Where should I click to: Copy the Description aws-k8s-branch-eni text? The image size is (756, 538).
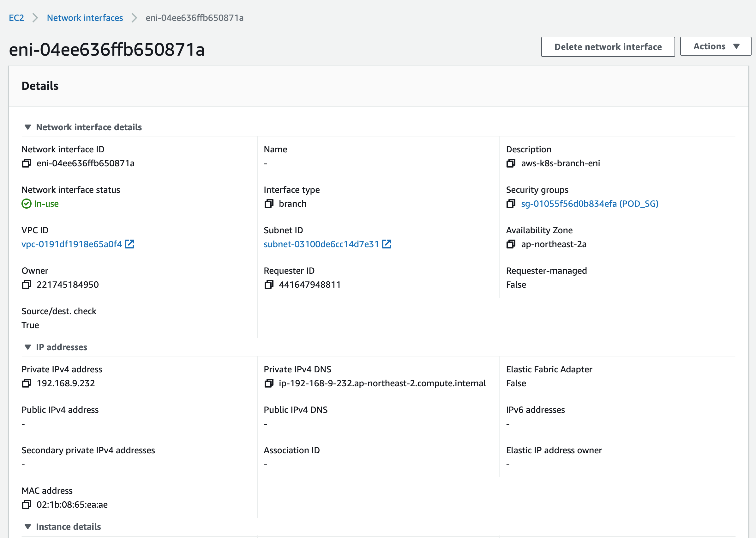(511, 163)
